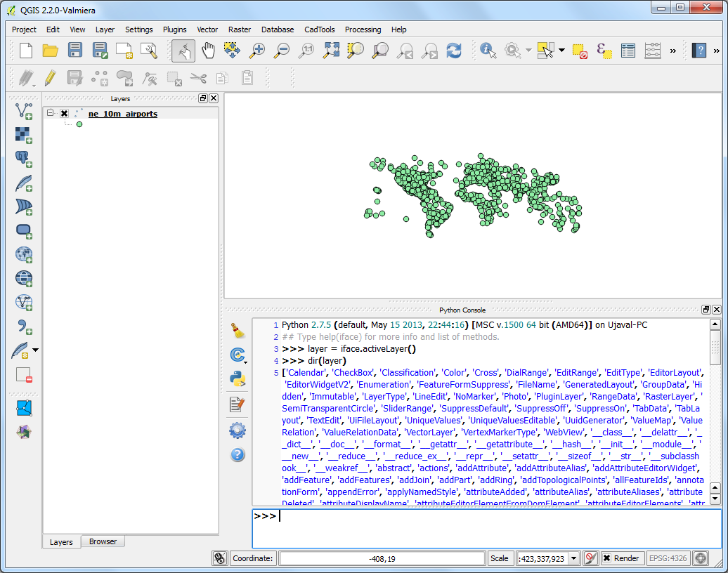Viewport: 728px width, 573px height.
Task: Close the Python Console panel
Action: [716, 310]
